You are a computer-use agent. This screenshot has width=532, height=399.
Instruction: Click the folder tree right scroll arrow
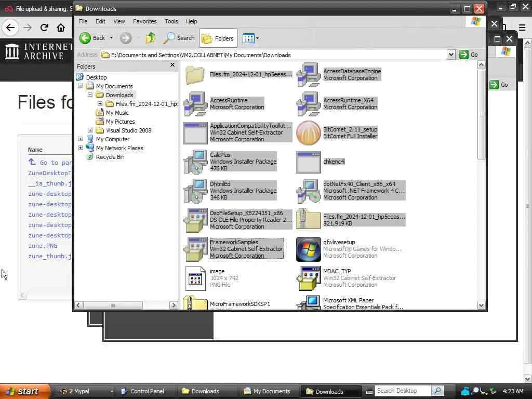coord(174,305)
